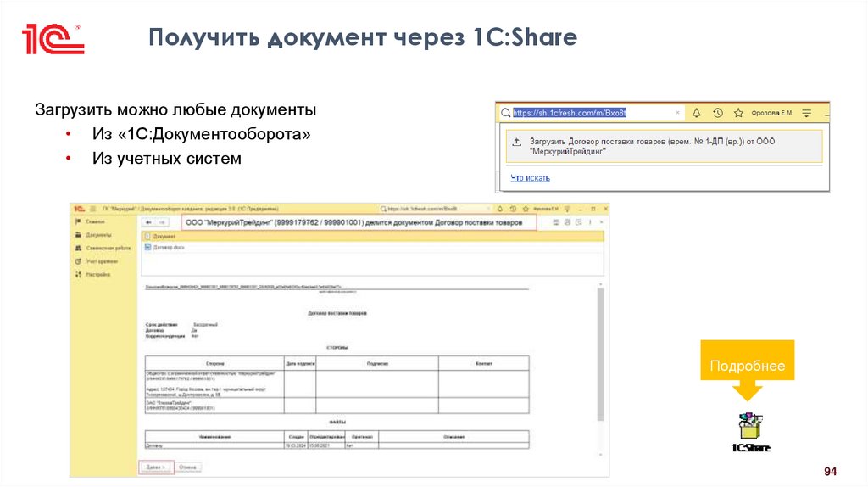Click the small history icon in the app title bar
Screen dimensions: 868x487
point(513,209)
